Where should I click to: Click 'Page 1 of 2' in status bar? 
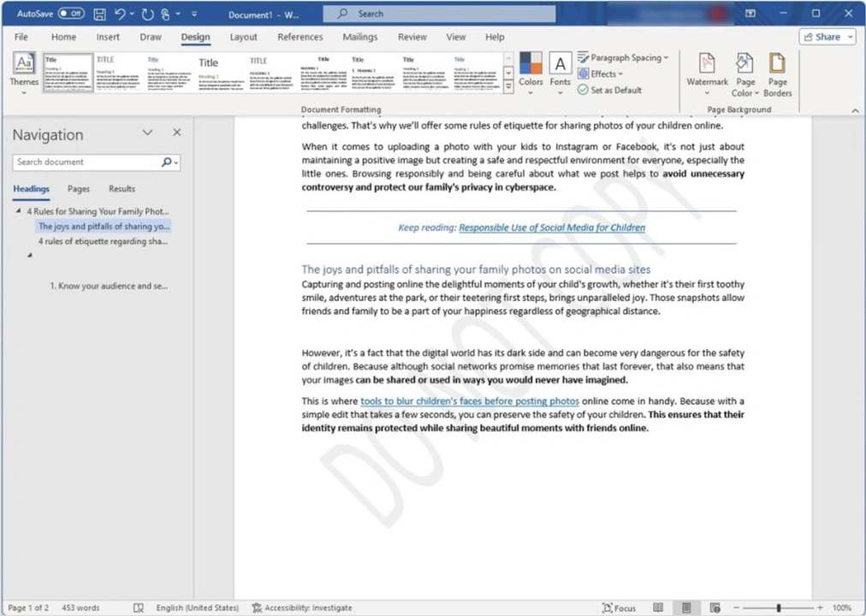tap(27, 607)
